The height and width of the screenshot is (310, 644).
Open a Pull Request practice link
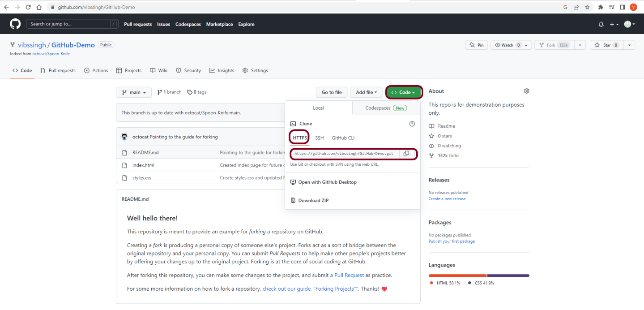click(347, 275)
